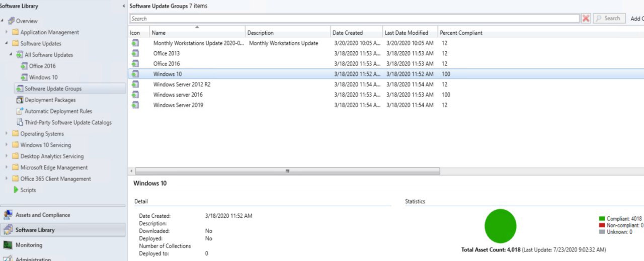Screen dimensions: 644x261
Task: Click the Icon column header
Action: coord(139,32)
